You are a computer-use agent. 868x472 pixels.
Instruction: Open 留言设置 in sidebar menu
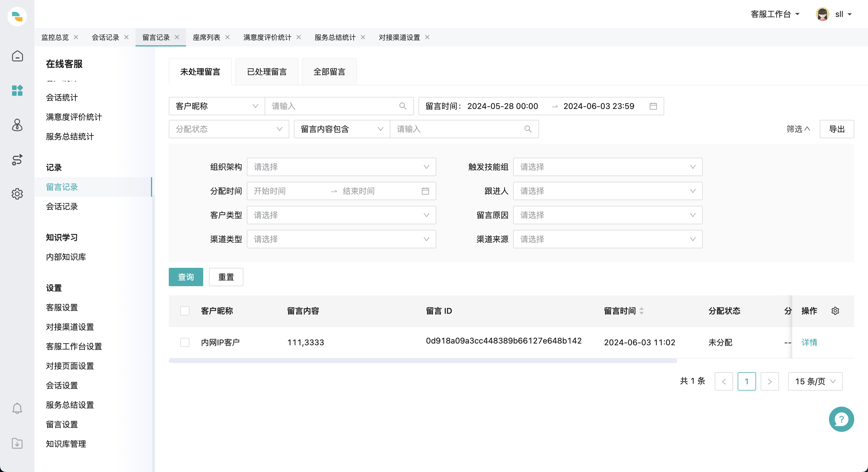[62, 424]
